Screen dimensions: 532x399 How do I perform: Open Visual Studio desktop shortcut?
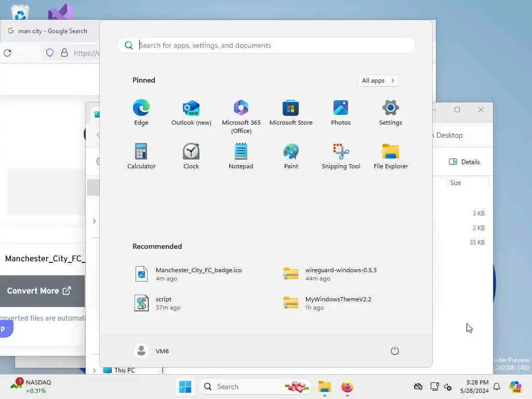point(60,12)
